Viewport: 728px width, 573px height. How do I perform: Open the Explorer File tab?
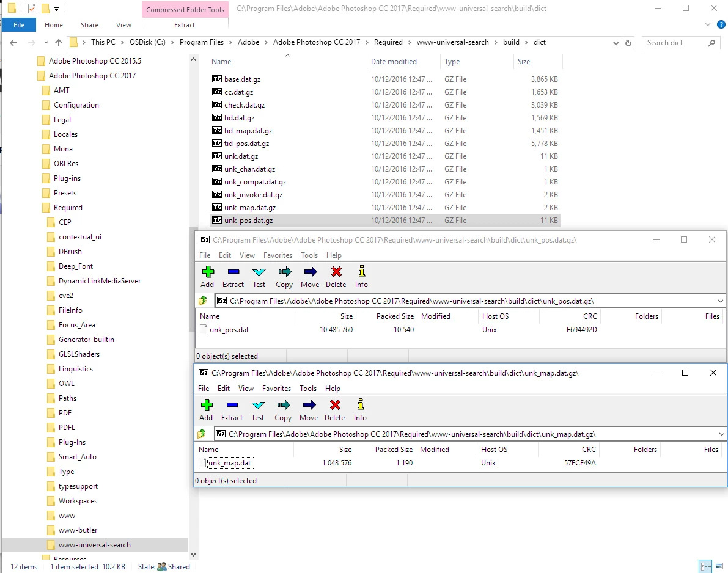coord(19,25)
